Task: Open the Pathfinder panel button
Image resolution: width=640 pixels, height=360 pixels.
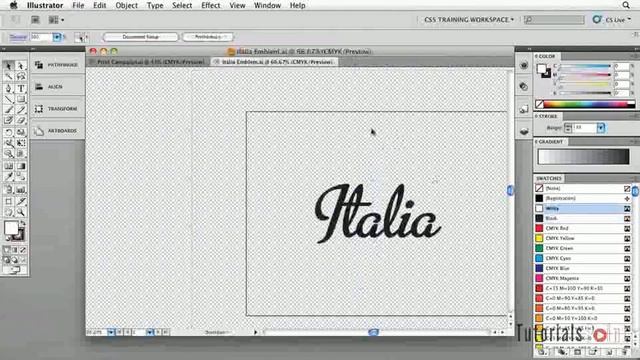Action: (x=57, y=65)
